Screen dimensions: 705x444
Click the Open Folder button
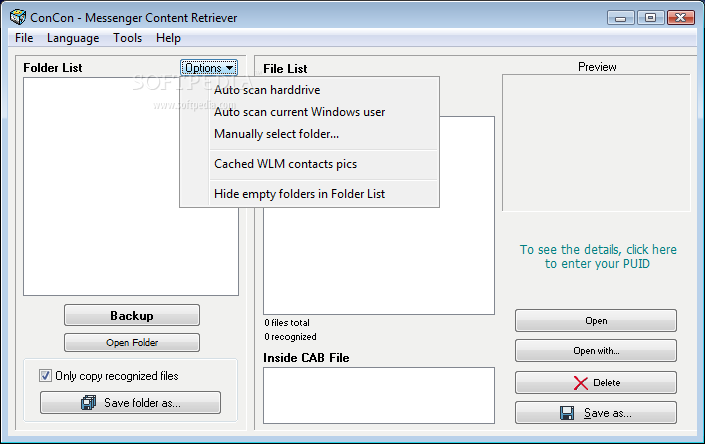[132, 343]
